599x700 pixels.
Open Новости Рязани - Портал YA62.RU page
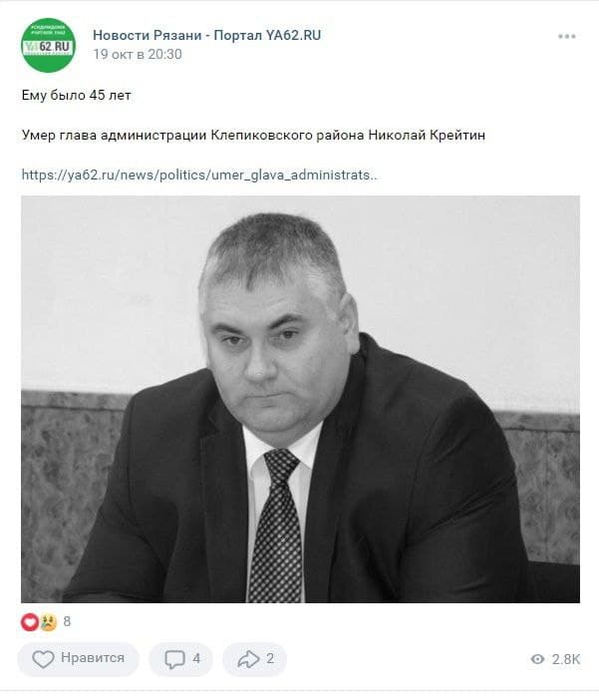206,35
